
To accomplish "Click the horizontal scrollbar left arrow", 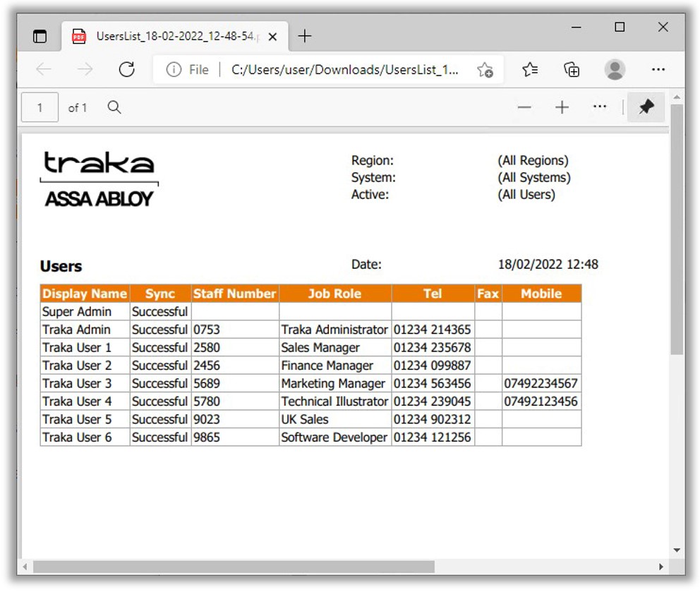I will click(25, 567).
